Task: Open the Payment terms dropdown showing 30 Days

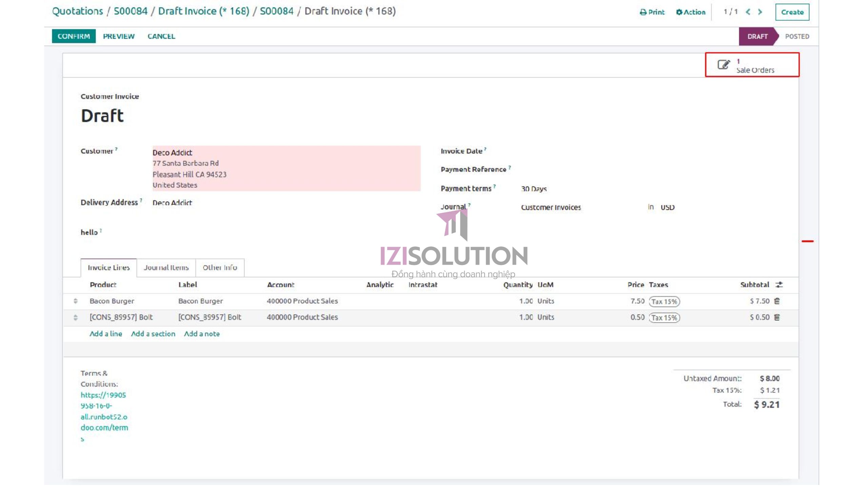Action: click(x=534, y=189)
